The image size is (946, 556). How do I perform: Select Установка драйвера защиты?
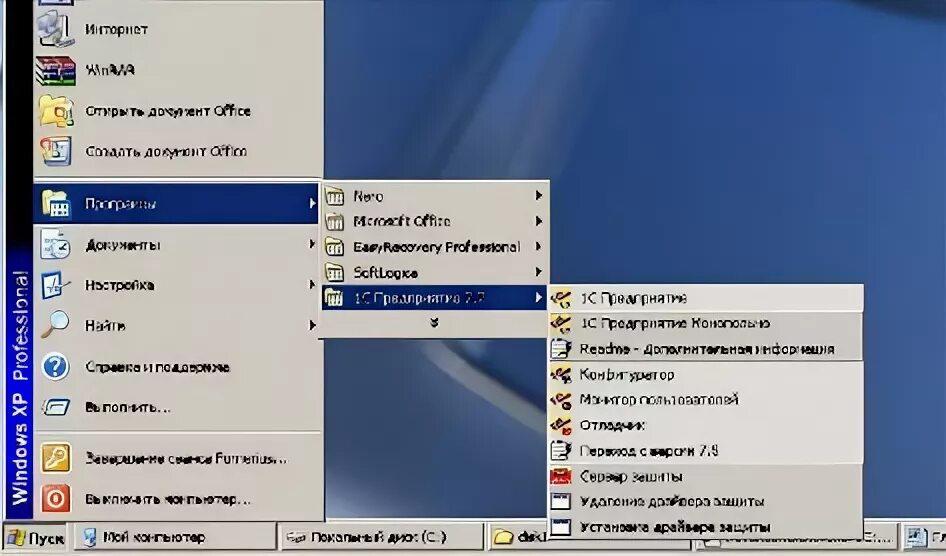(x=706, y=526)
